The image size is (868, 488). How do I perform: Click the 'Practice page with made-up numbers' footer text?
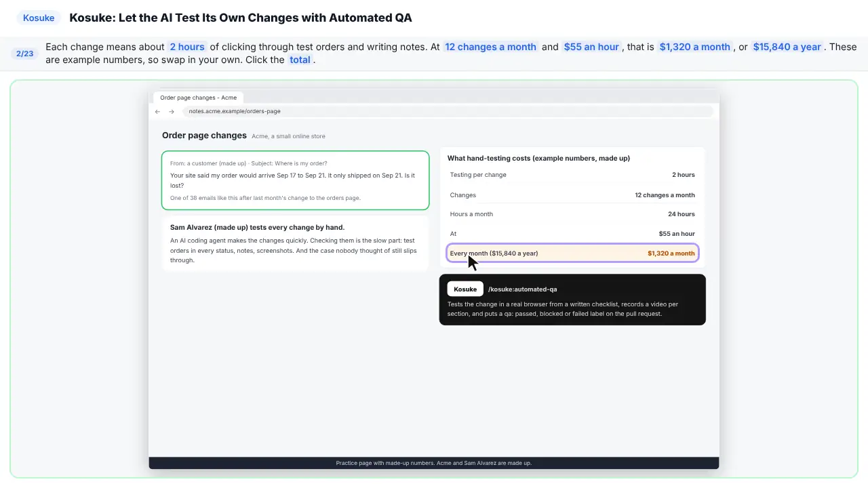tap(434, 464)
